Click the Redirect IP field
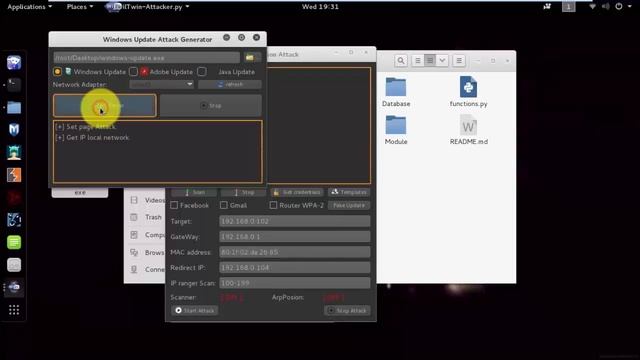Image resolution: width=640 pixels, height=360 pixels. [x=295, y=268]
